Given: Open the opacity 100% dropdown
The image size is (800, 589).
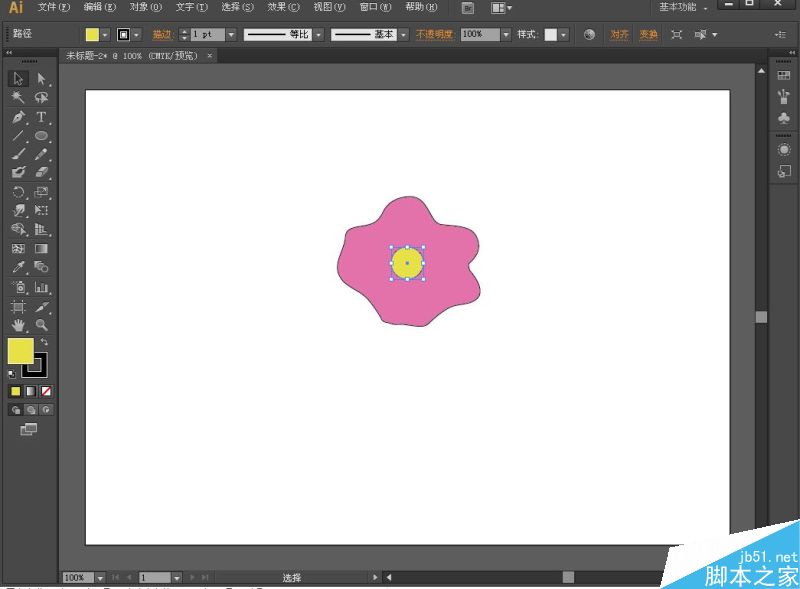Looking at the screenshot, I should point(506,35).
